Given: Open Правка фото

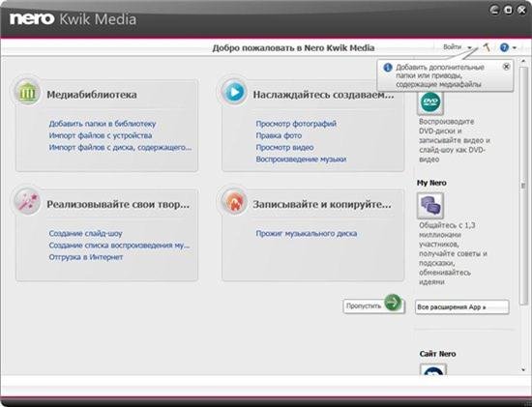Looking at the screenshot, I should [x=279, y=135].
